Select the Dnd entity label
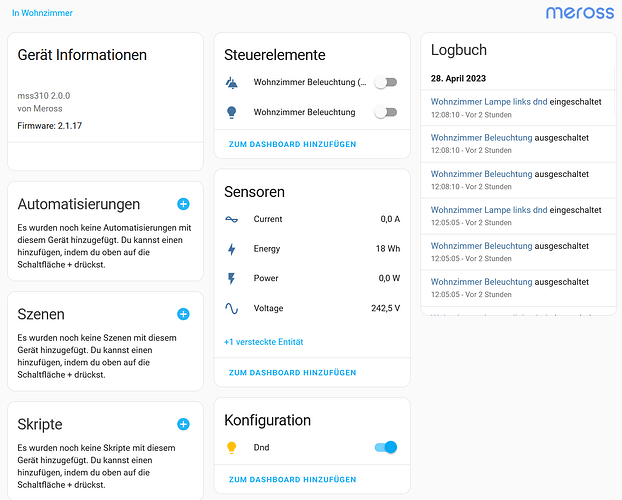 261,448
